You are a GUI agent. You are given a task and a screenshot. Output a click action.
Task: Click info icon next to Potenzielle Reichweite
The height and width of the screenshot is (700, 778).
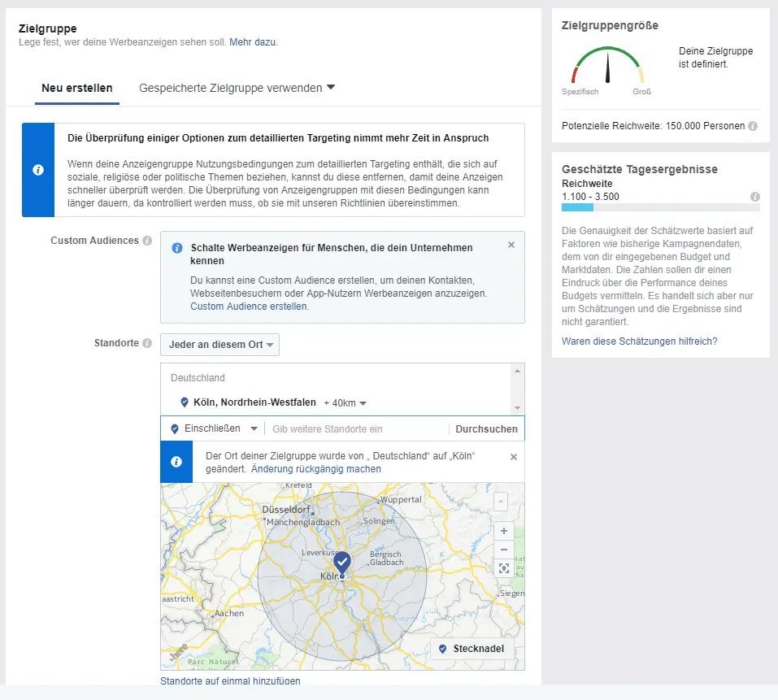point(753,126)
